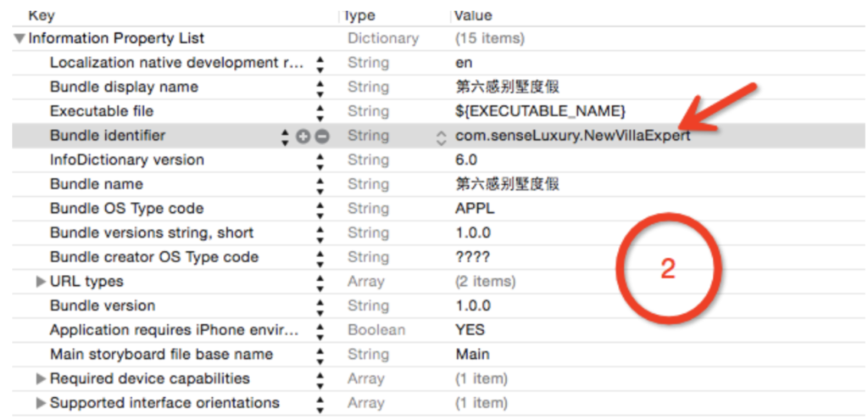The width and height of the screenshot is (868, 420).
Task: Open key stepper for Supported interface orientations
Action: 320,405
